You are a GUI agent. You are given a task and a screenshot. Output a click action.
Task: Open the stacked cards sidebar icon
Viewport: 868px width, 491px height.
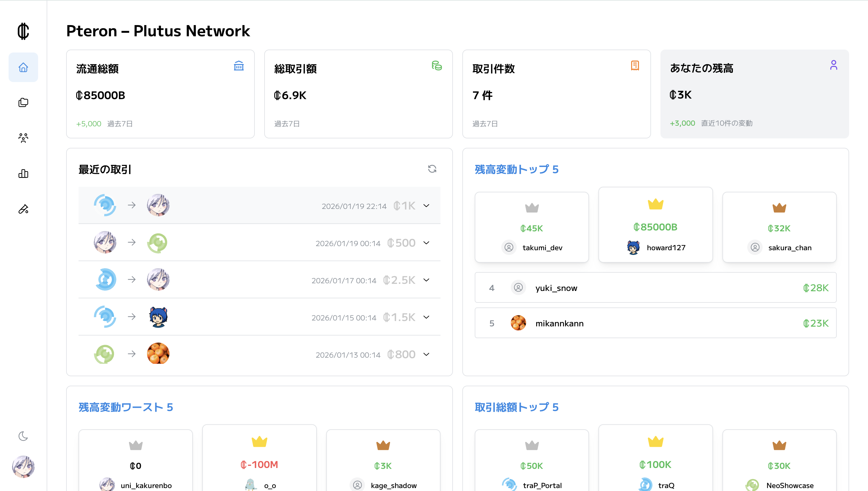23,102
